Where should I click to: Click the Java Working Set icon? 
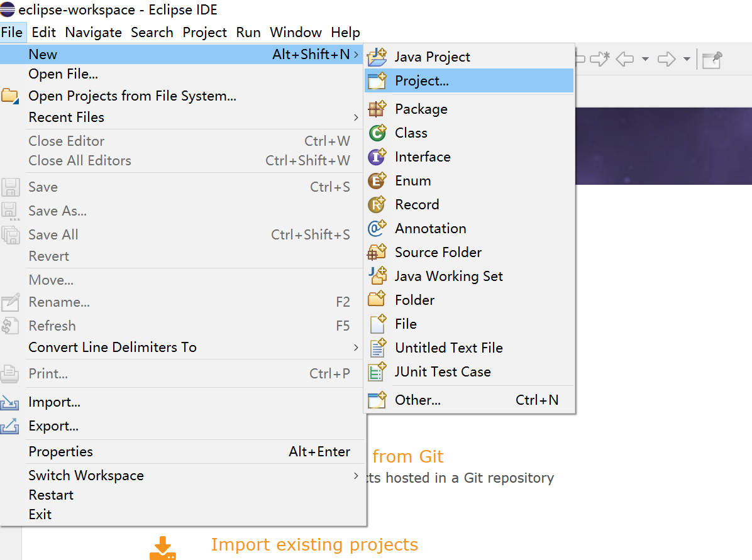pyautogui.click(x=377, y=276)
